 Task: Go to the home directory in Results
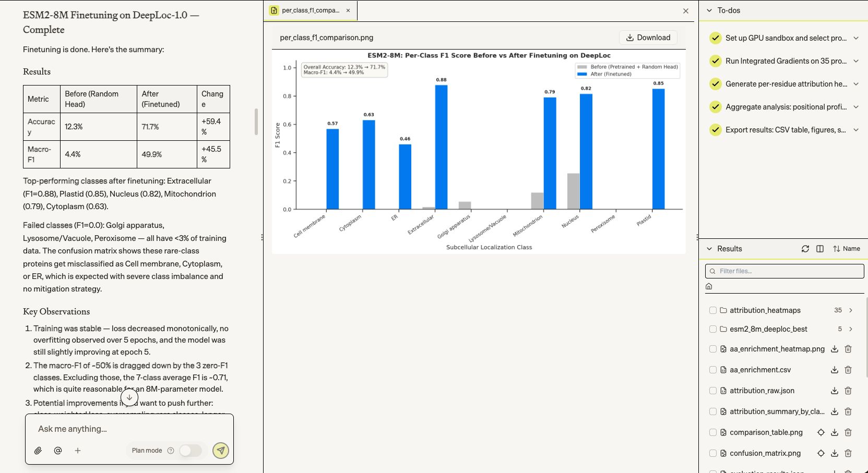click(709, 286)
